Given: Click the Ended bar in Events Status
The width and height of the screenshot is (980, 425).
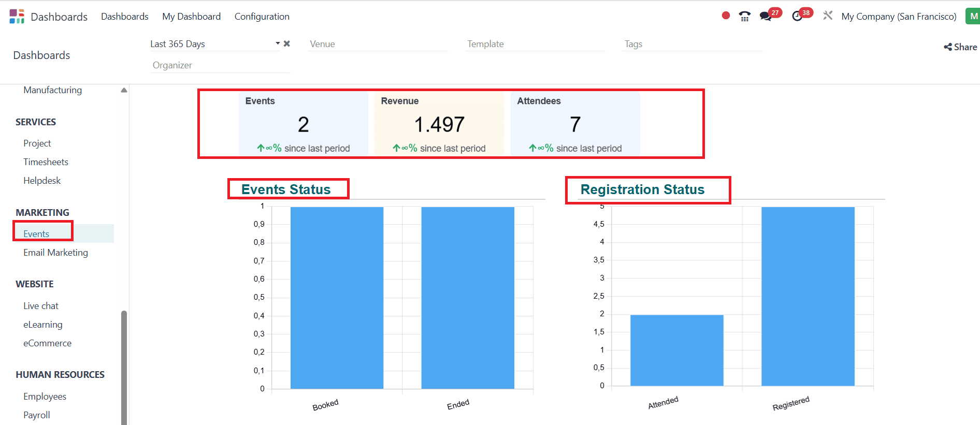Looking at the screenshot, I should (x=468, y=298).
